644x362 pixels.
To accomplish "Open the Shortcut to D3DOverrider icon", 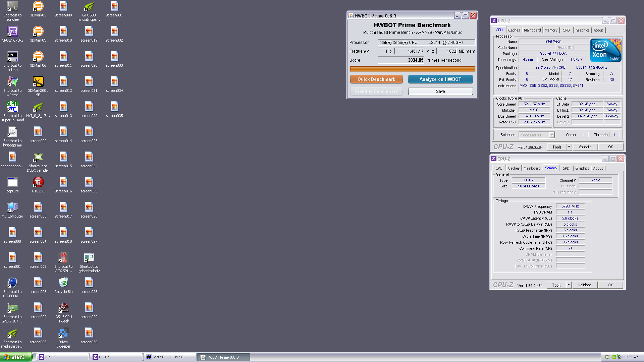I will (38, 162).
